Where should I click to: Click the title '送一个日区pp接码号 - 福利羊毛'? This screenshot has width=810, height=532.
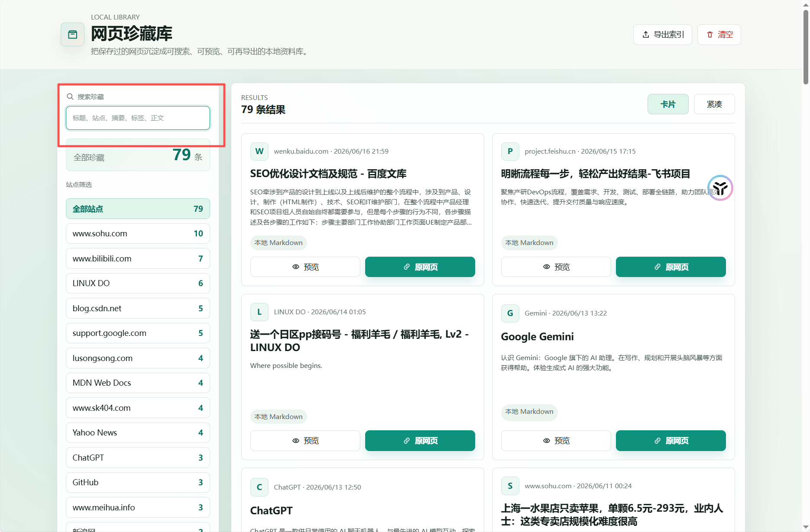click(x=360, y=341)
